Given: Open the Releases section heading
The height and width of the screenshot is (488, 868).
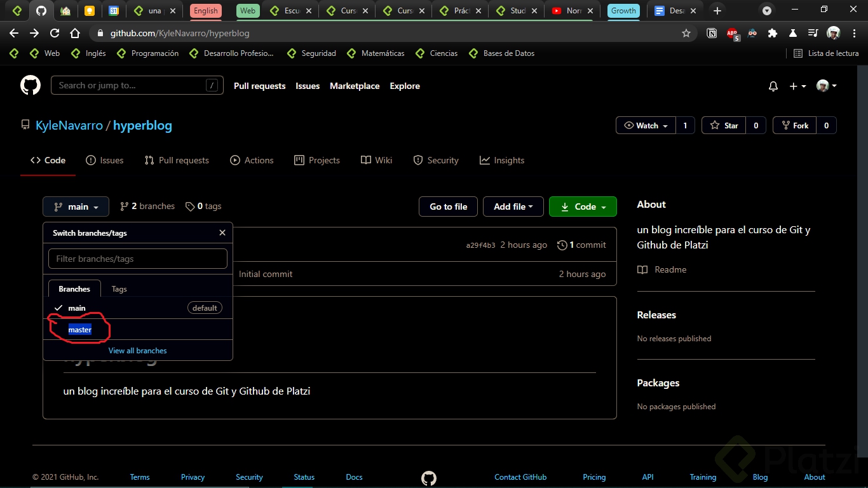Looking at the screenshot, I should click(656, 315).
